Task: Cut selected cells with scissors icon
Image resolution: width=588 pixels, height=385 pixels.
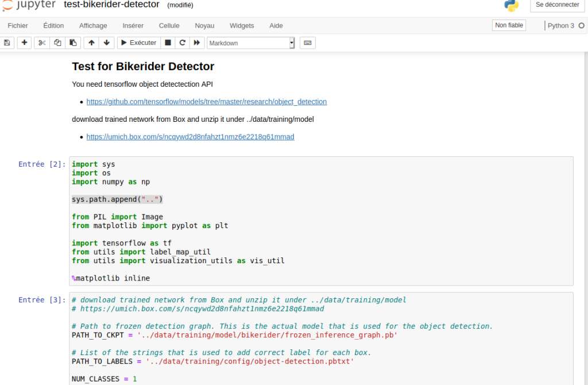Action: (x=42, y=43)
